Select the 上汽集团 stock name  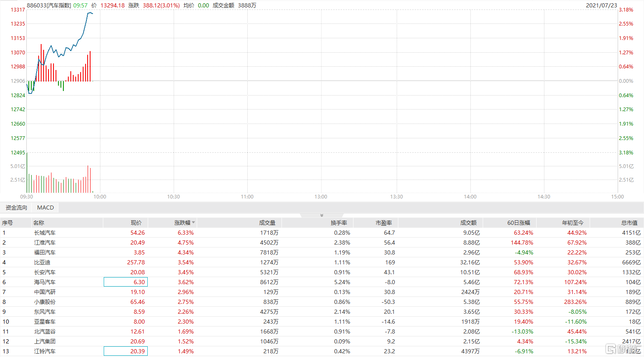click(44, 341)
